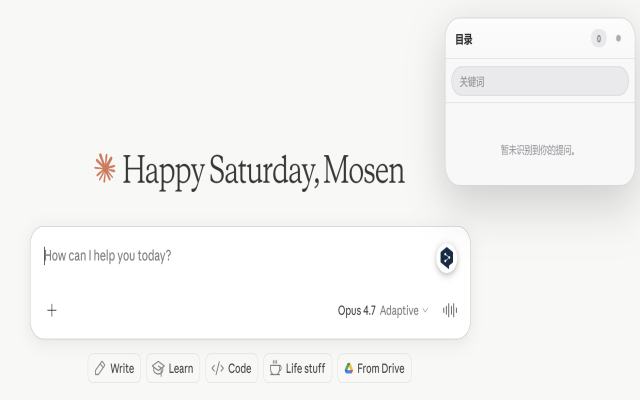
Task: Focus the 关键词 keyword search field
Action: 540,81
